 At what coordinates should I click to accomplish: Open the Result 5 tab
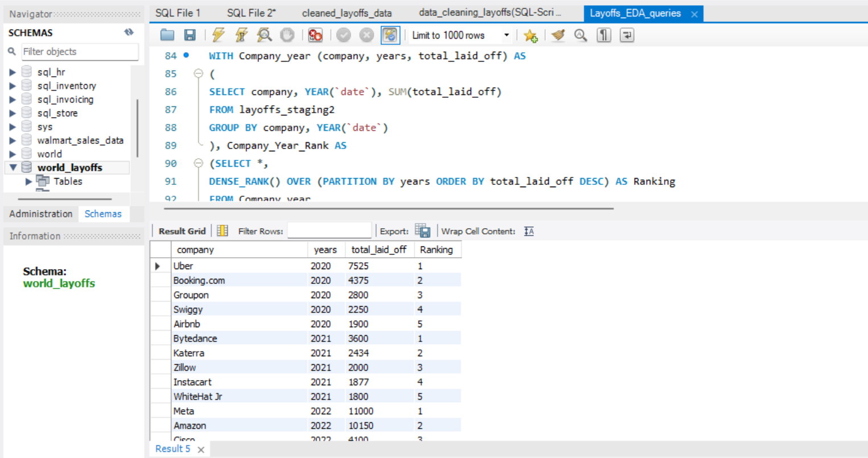[x=172, y=449]
